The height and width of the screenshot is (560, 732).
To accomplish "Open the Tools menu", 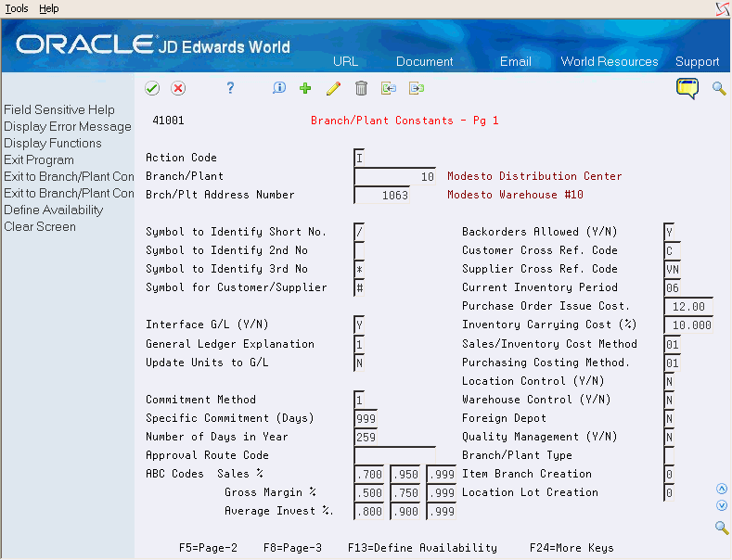I will 17,8.
